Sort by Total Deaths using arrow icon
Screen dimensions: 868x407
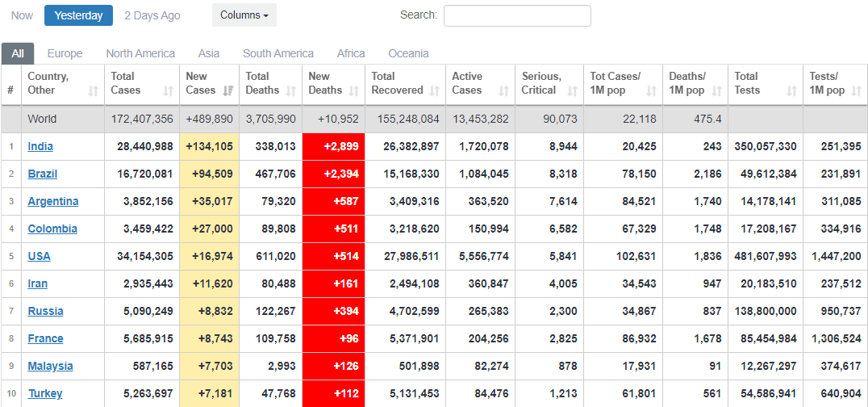click(290, 90)
